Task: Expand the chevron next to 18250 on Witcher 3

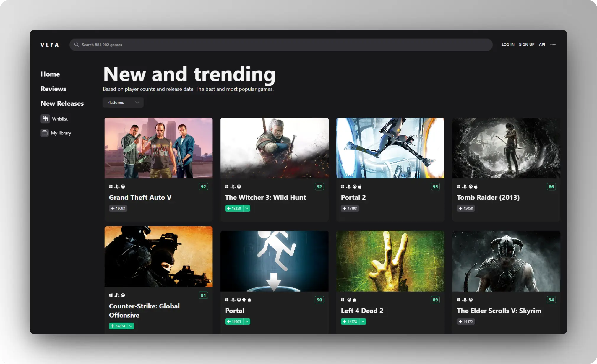Action: [x=247, y=208]
